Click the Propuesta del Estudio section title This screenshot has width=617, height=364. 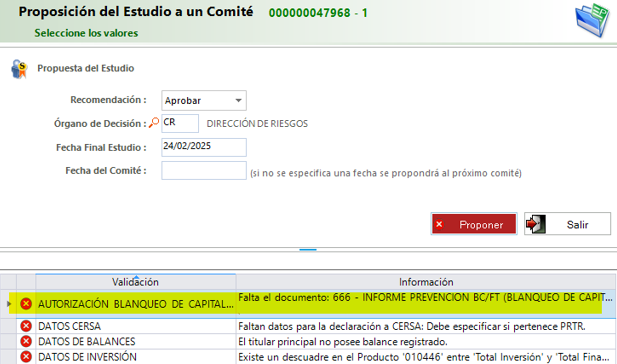86,68
